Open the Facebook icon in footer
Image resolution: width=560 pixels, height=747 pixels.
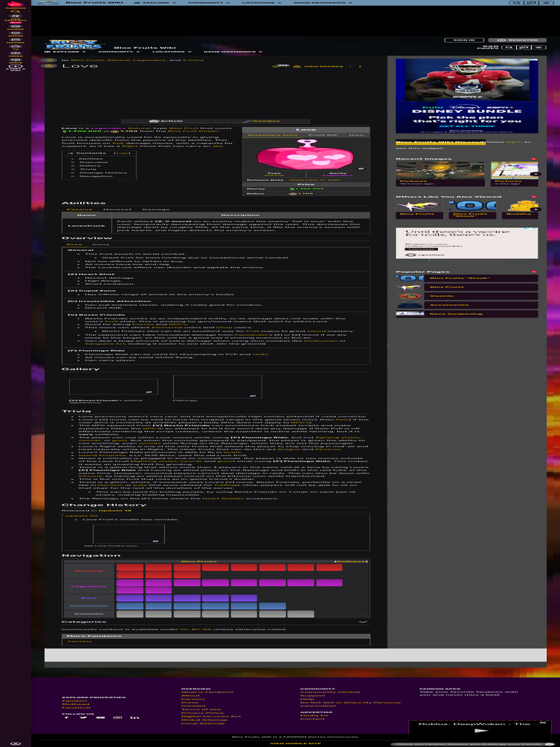click(x=66, y=717)
